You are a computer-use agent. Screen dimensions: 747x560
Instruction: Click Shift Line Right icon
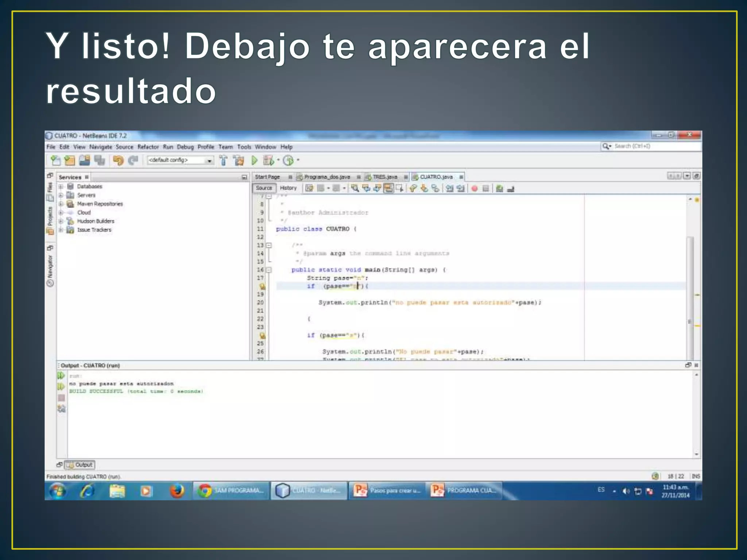pos(461,188)
